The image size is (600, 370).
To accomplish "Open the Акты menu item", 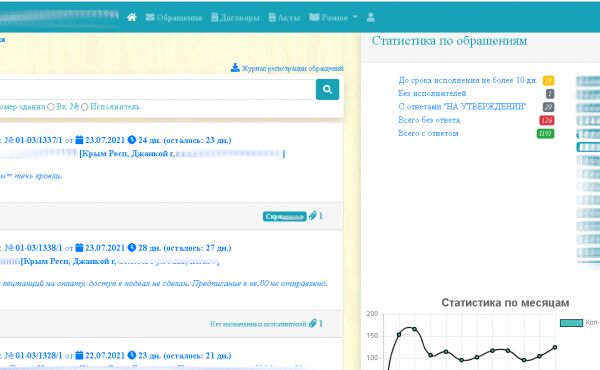I will click(284, 18).
